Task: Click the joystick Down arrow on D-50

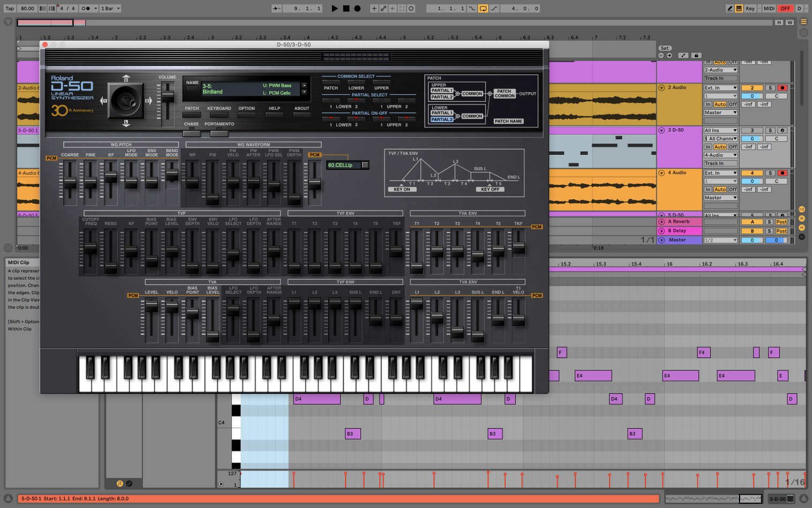Action: [x=126, y=123]
